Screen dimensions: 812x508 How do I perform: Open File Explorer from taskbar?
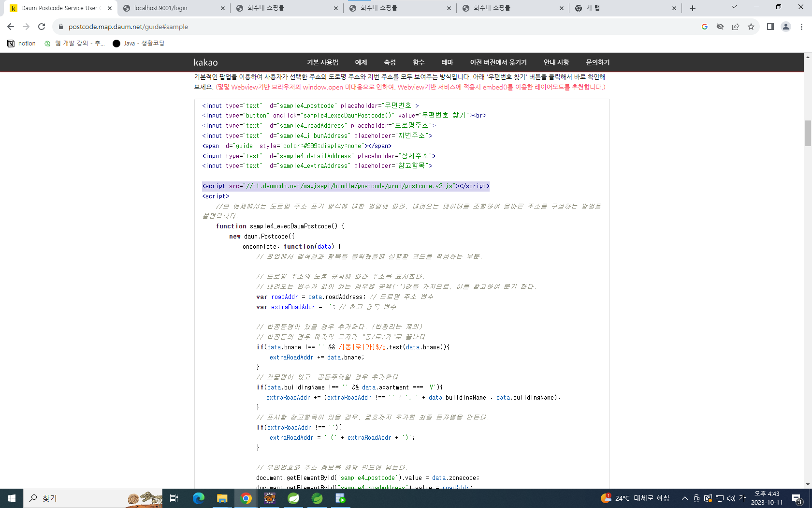tap(222, 498)
